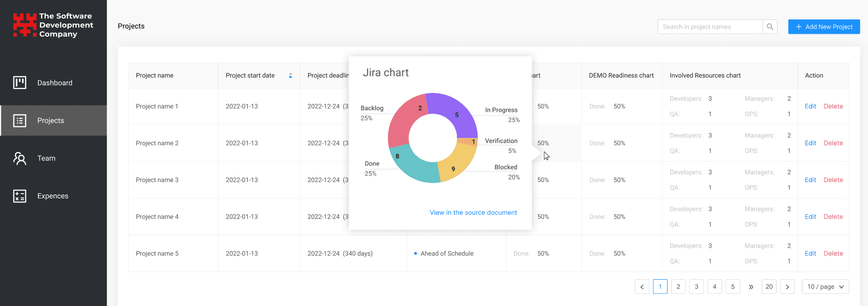Select page 3 in pagination
This screenshot has height=306, width=868.
[x=696, y=287]
